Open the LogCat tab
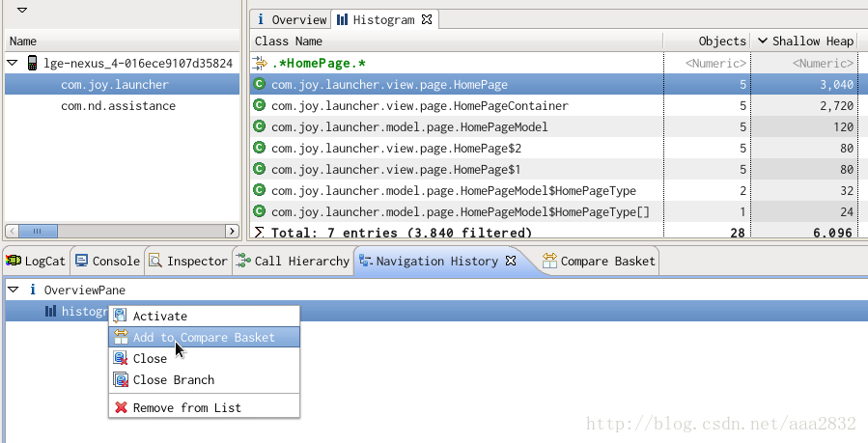The image size is (868, 443). pos(37,261)
